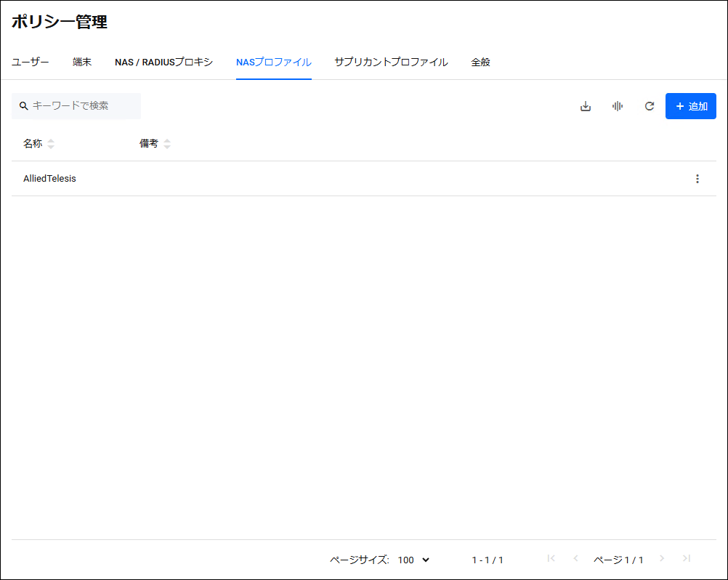Screen dimensions: 728x580
Task: Click the column settings bars icon
Action: [x=618, y=106]
